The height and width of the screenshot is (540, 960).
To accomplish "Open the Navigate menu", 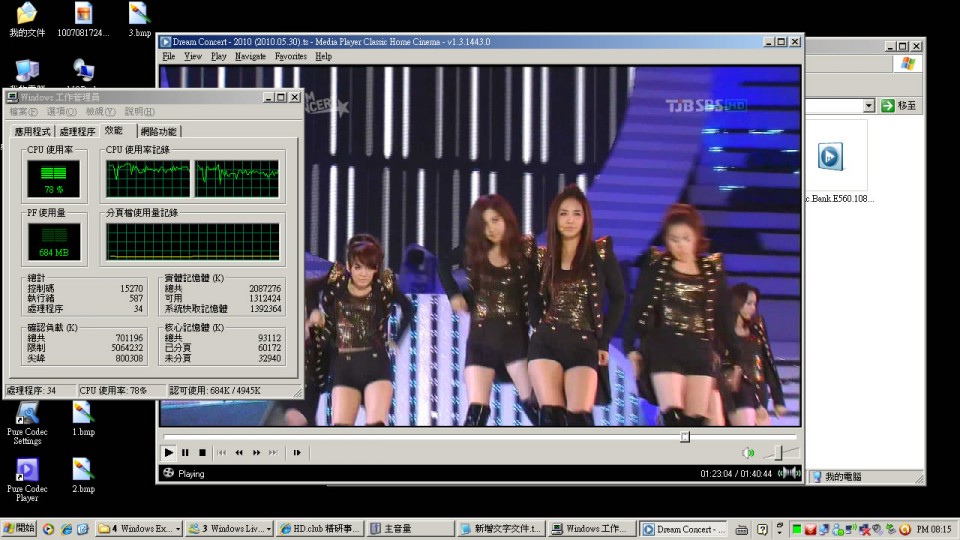I will 250,57.
